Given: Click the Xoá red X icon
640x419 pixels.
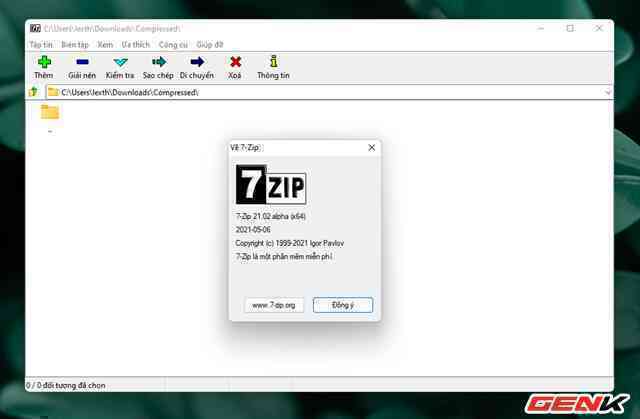Looking at the screenshot, I should 236,62.
